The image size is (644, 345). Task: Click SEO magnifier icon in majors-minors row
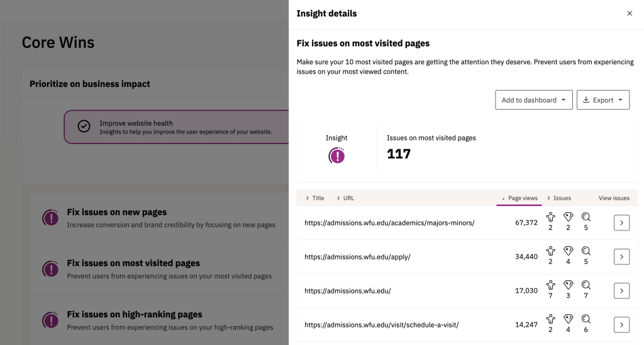click(x=586, y=217)
